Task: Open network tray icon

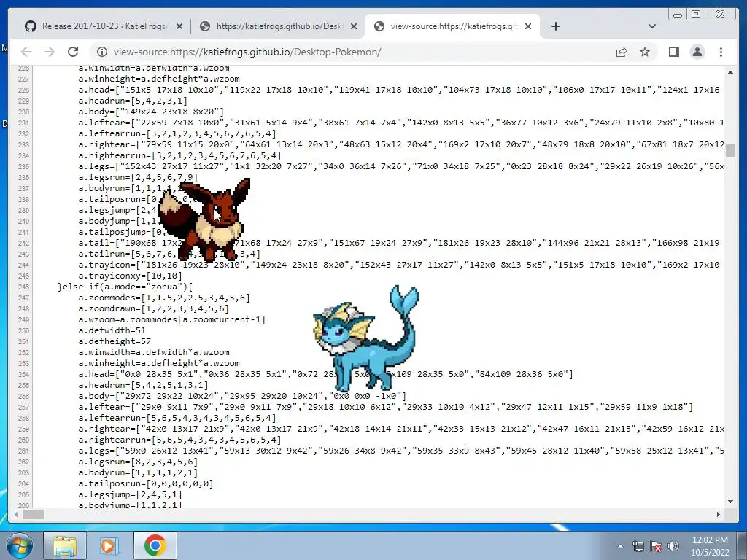Action: coord(638,546)
